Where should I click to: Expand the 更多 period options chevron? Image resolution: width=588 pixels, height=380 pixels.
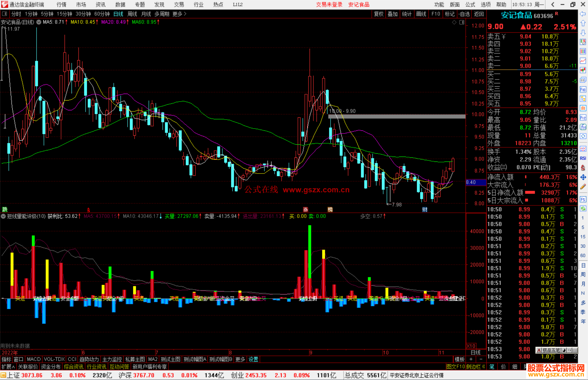[185, 14]
